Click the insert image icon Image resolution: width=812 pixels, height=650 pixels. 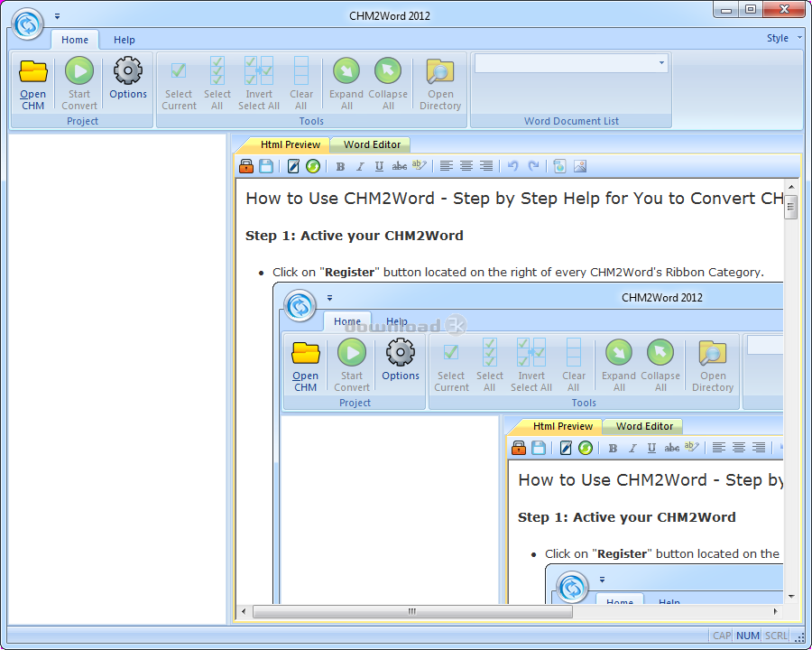click(x=580, y=166)
